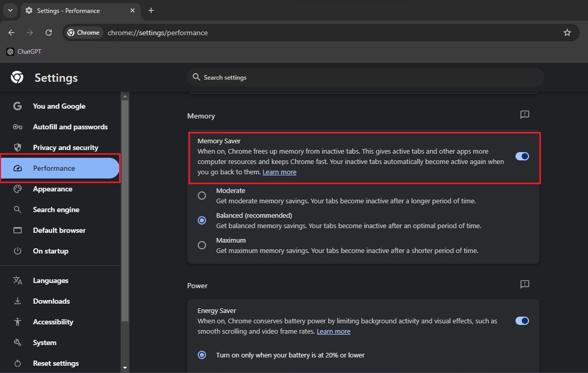This screenshot has height=373, width=588.
Task: Open the tab search dropdown arrow
Action: 10,10
